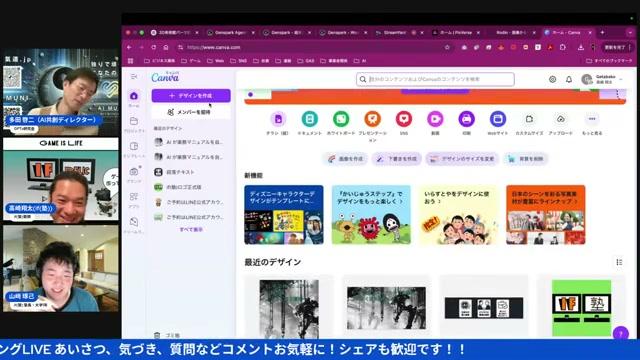Open the Web bookmarks folder
Image resolution: width=640 pixels, height=360 pixels.
(216, 61)
